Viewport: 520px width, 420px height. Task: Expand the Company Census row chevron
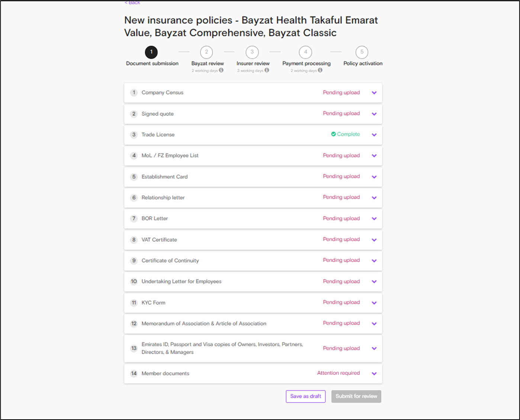coord(374,93)
